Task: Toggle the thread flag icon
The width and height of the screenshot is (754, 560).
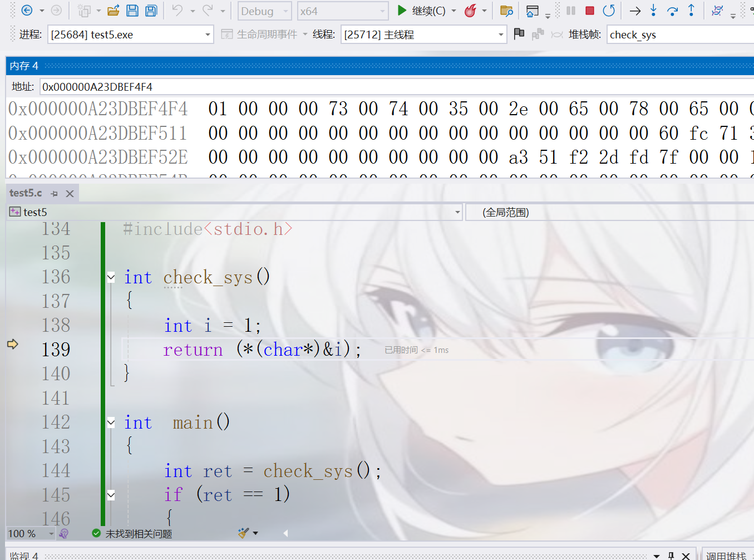Action: [x=519, y=34]
